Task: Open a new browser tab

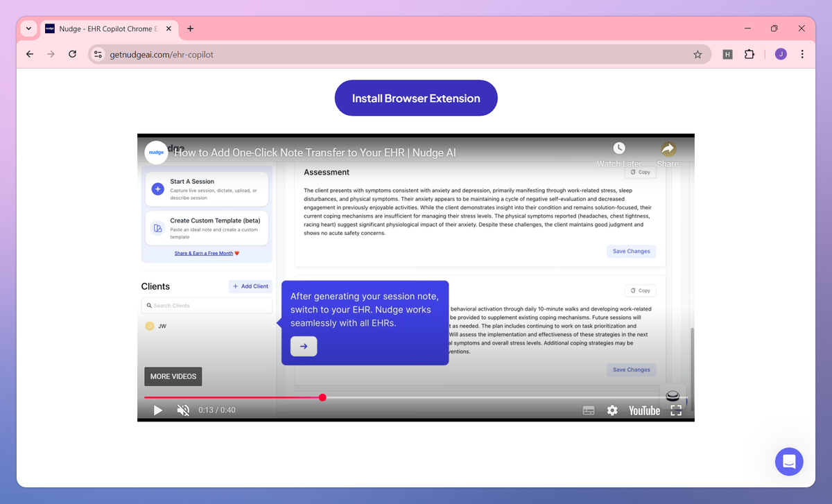Action: [x=190, y=28]
